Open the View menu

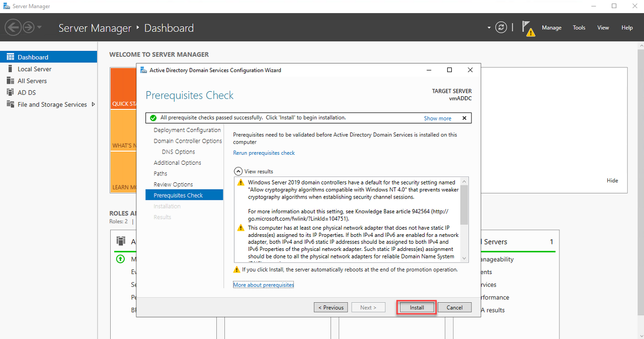(x=603, y=28)
